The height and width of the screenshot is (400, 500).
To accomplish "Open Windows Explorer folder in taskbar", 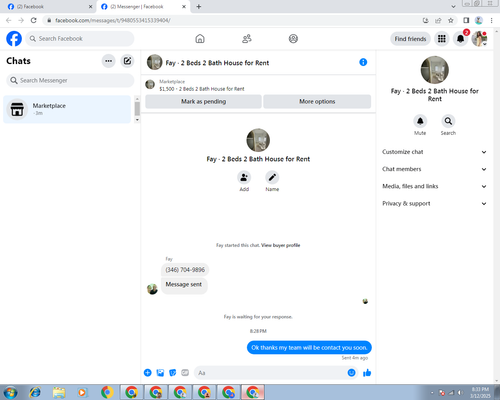I will (59, 392).
